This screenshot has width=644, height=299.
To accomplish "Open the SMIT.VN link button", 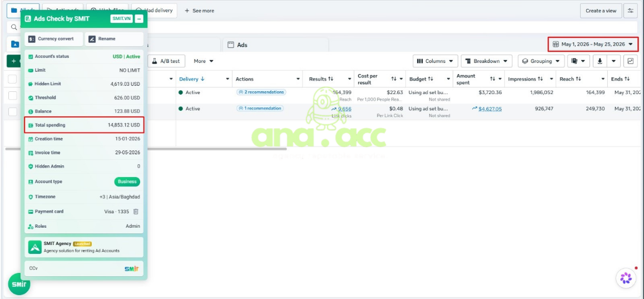I will (x=122, y=18).
